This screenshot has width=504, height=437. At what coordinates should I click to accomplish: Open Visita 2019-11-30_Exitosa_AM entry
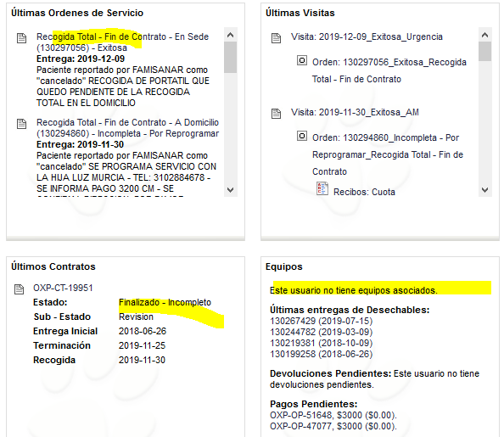pos(355,113)
